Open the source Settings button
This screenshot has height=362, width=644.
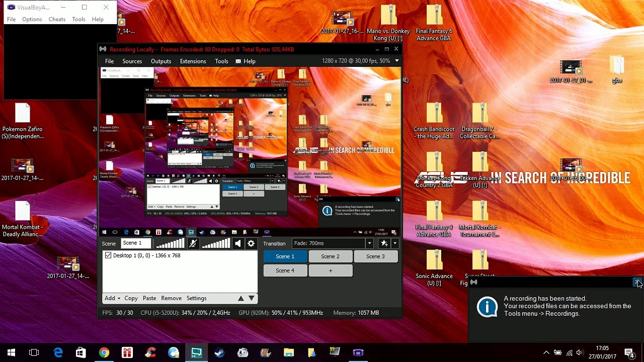[x=197, y=298]
